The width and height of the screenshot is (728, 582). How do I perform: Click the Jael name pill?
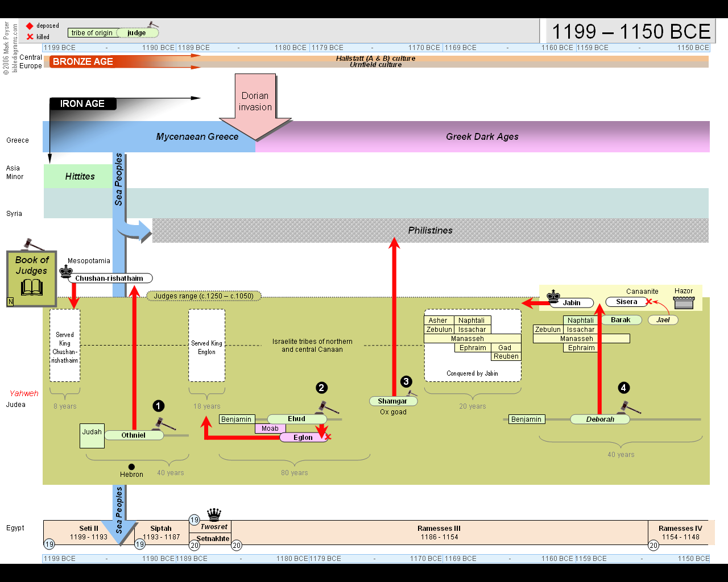(x=663, y=320)
